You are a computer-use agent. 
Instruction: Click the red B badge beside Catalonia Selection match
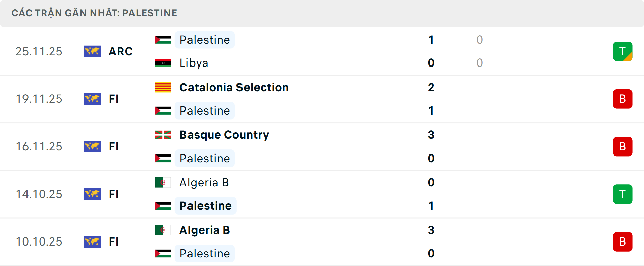623,99
